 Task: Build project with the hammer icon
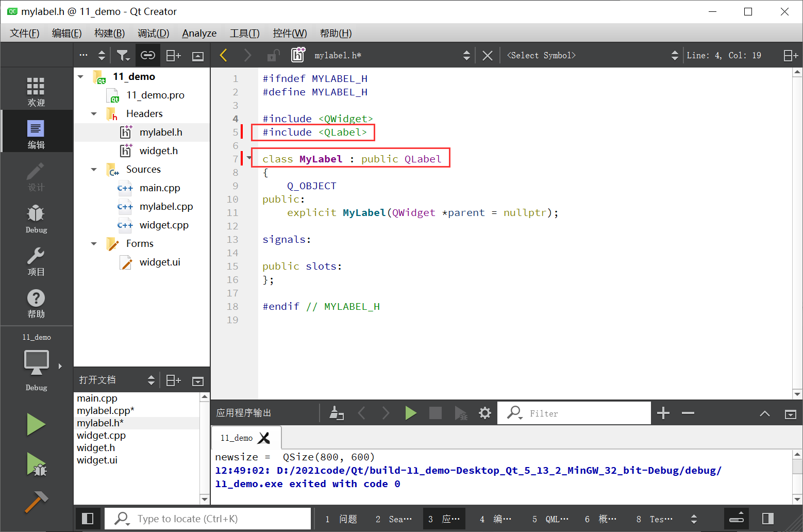click(36, 501)
